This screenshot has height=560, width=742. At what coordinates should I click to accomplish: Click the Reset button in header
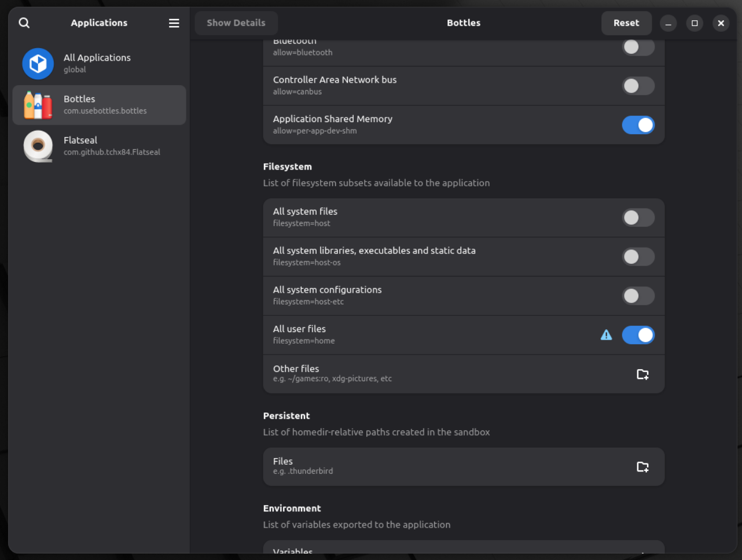[626, 23]
